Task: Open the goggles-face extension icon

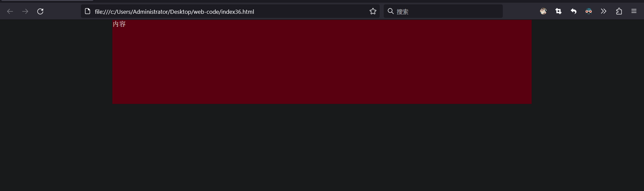Action: click(x=589, y=11)
